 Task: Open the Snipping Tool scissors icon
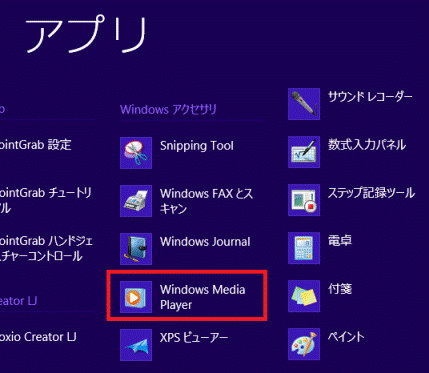pos(136,153)
